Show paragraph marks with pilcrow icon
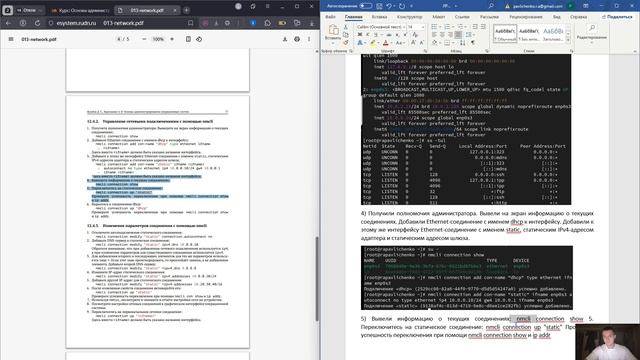640x360 pixels. click(473, 42)
